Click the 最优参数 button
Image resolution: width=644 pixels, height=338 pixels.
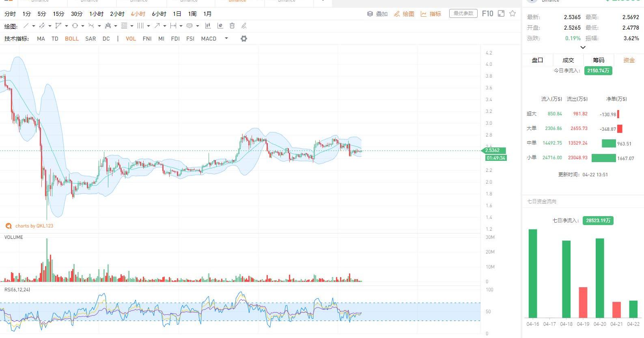(463, 14)
